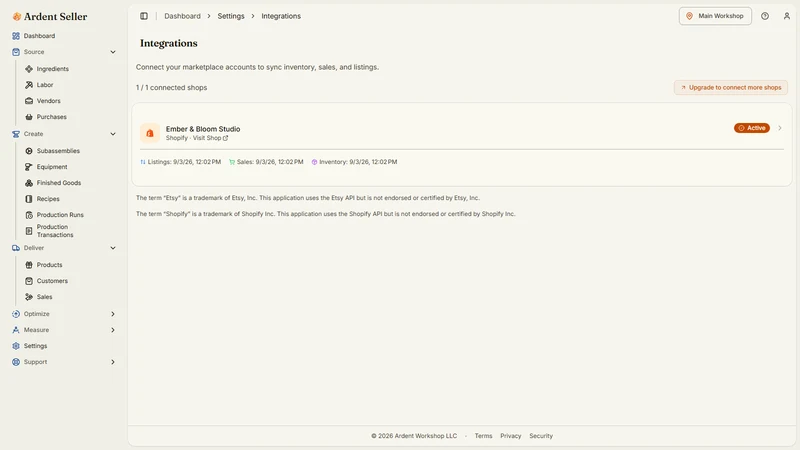
Task: Click the Vendors icon in sidebar
Action: pos(29,101)
